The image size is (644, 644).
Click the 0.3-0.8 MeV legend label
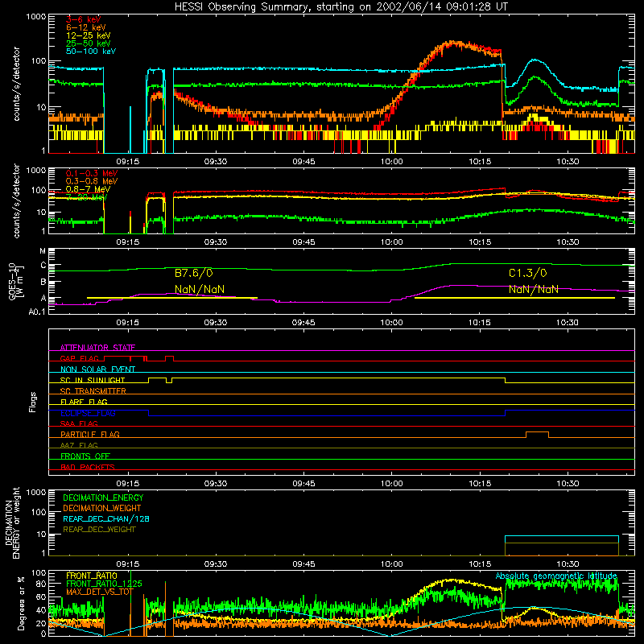click(92, 181)
